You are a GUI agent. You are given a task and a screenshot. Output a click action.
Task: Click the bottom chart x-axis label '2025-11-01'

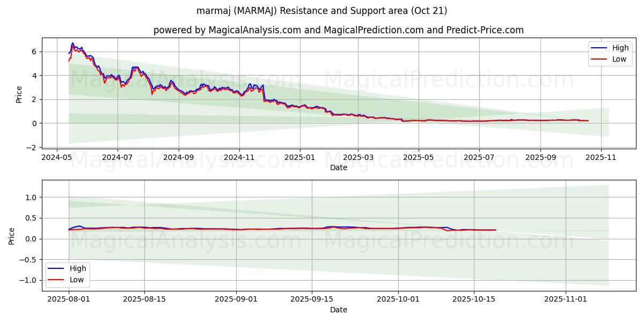click(566, 300)
